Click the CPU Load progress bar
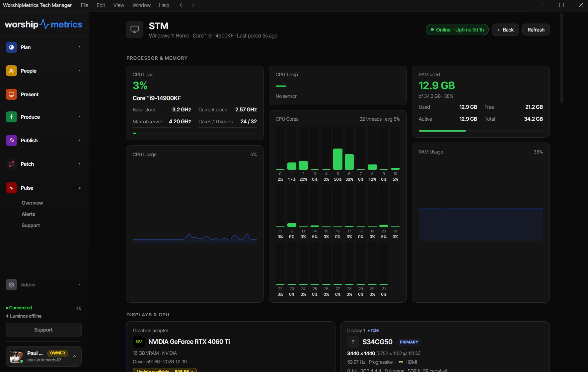Viewport: 588px width, 372px height. (194, 134)
